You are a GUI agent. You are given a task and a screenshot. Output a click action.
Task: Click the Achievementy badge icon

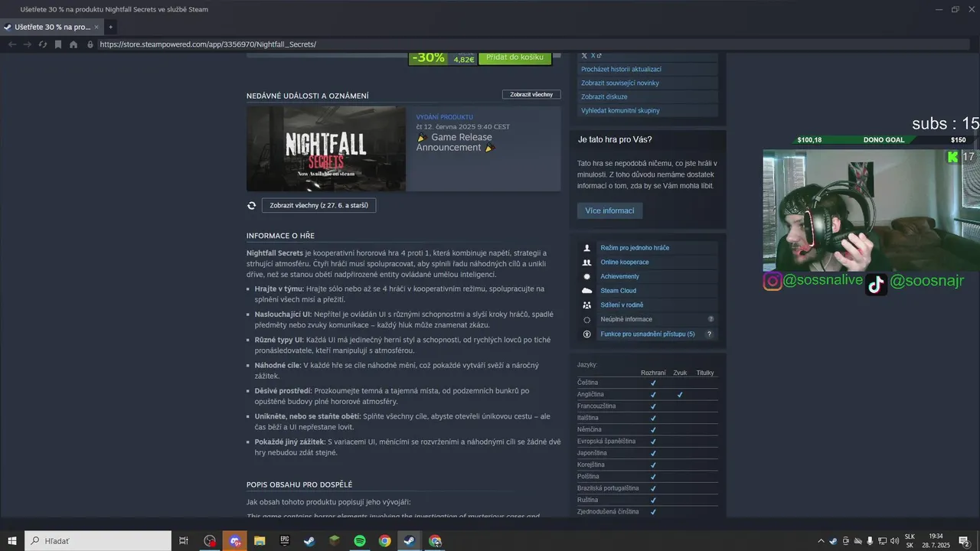(586, 276)
